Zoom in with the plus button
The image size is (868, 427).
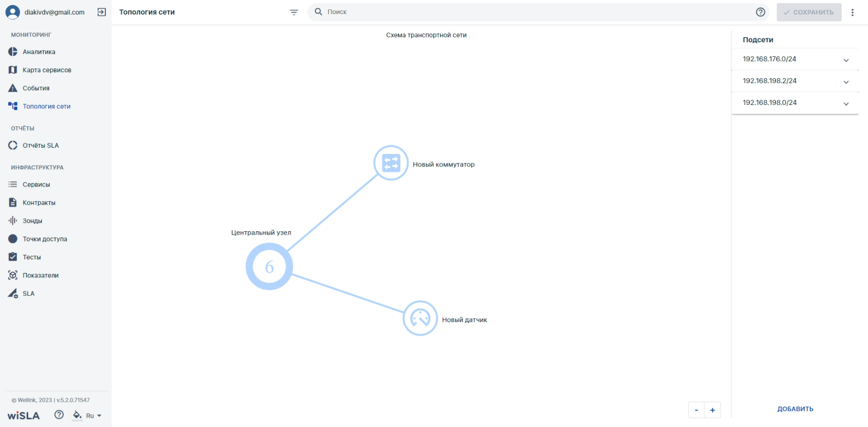(713, 410)
